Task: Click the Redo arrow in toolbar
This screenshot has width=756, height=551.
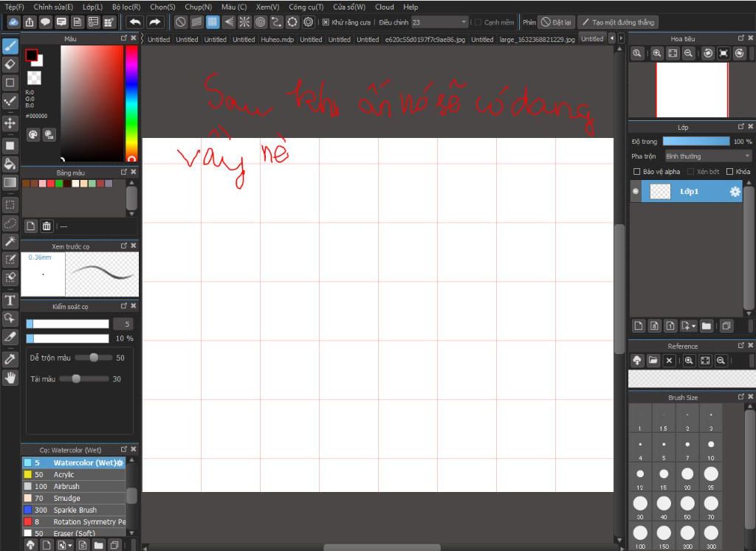Action: tap(154, 22)
